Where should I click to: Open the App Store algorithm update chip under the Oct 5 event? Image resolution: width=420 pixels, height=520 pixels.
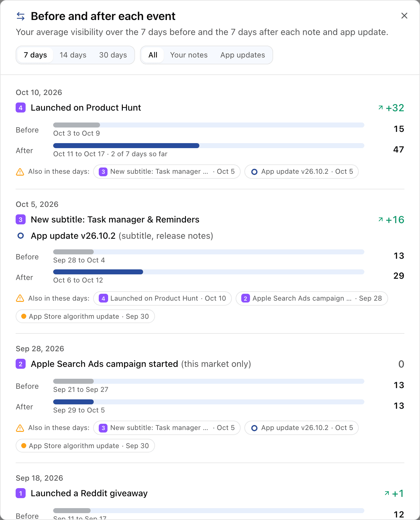click(85, 316)
